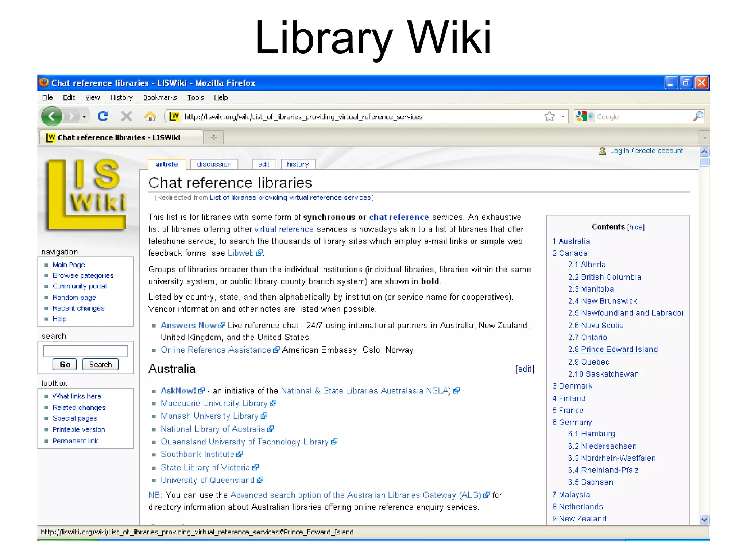Click Log in / create account

tap(646, 151)
